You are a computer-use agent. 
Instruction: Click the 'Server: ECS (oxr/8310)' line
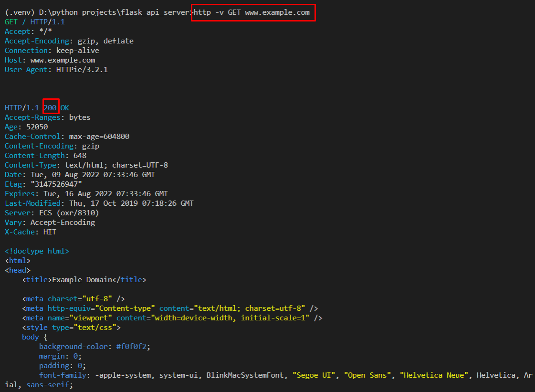click(52, 213)
